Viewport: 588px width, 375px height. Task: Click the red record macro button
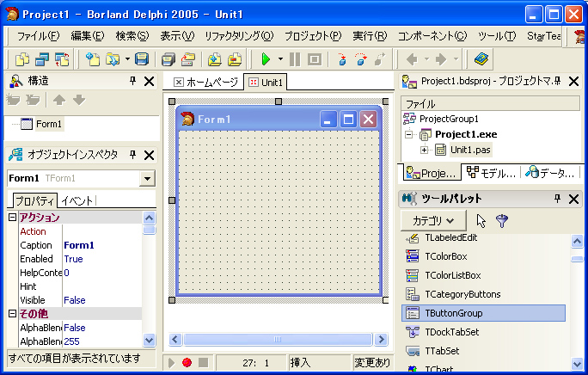(187, 362)
